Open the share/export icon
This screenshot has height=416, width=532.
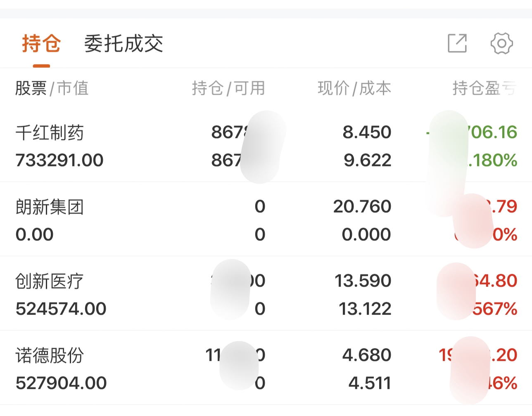[x=458, y=43]
